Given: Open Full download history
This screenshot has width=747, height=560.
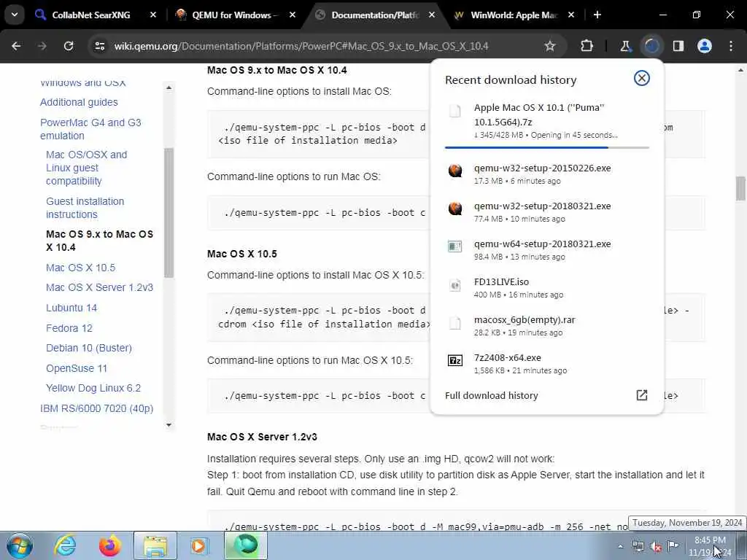Looking at the screenshot, I should pos(491,395).
